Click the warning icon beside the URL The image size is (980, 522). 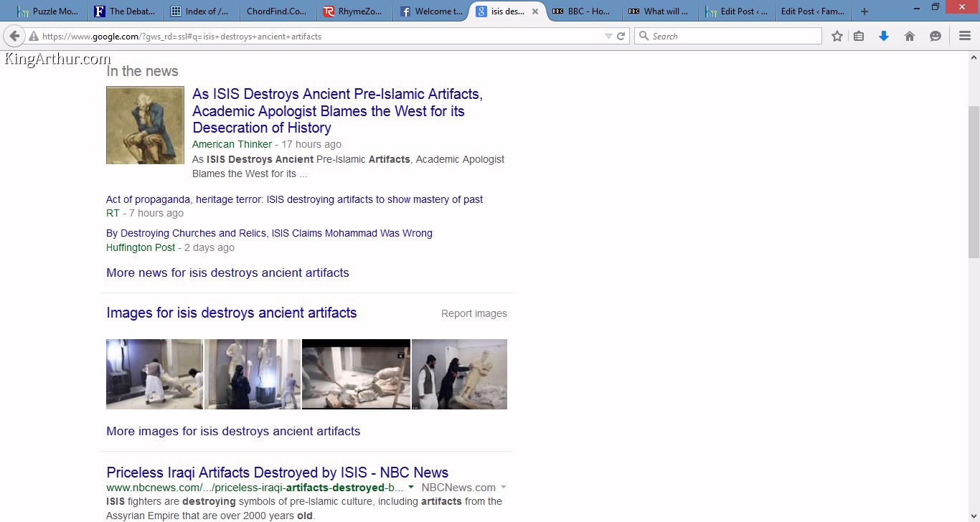[x=33, y=36]
